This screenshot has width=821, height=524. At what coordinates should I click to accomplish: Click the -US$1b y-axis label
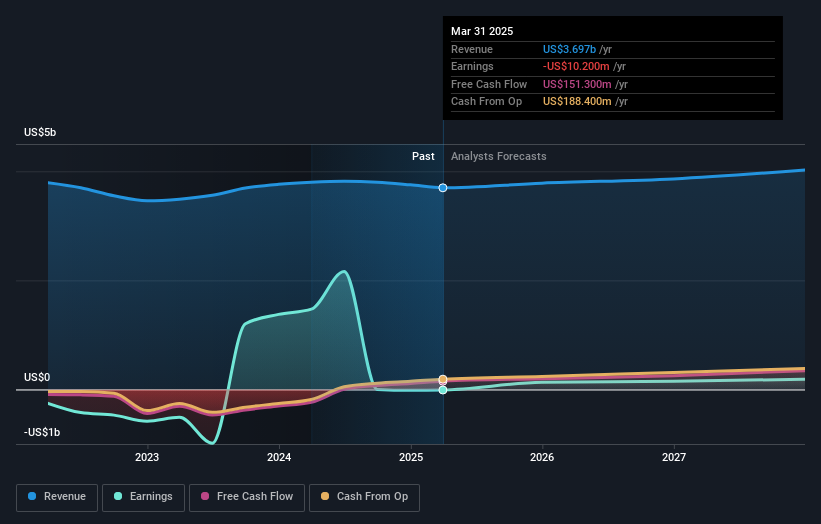click(x=42, y=432)
